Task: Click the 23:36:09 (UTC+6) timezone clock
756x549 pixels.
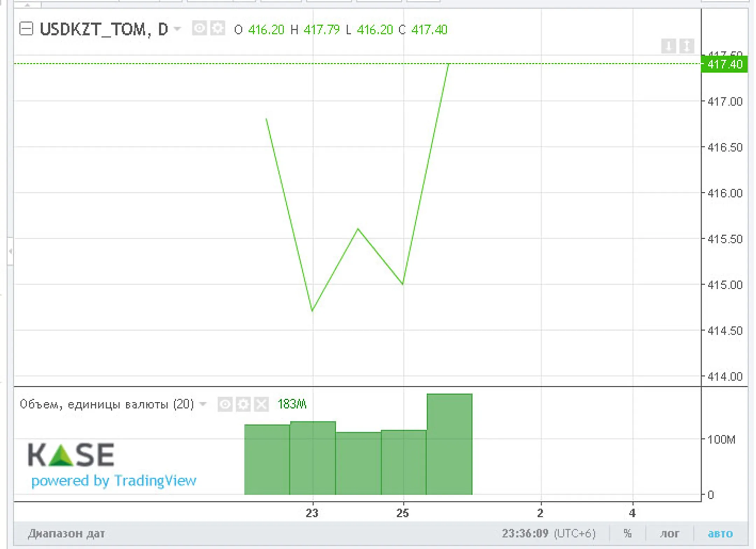Action: click(548, 534)
